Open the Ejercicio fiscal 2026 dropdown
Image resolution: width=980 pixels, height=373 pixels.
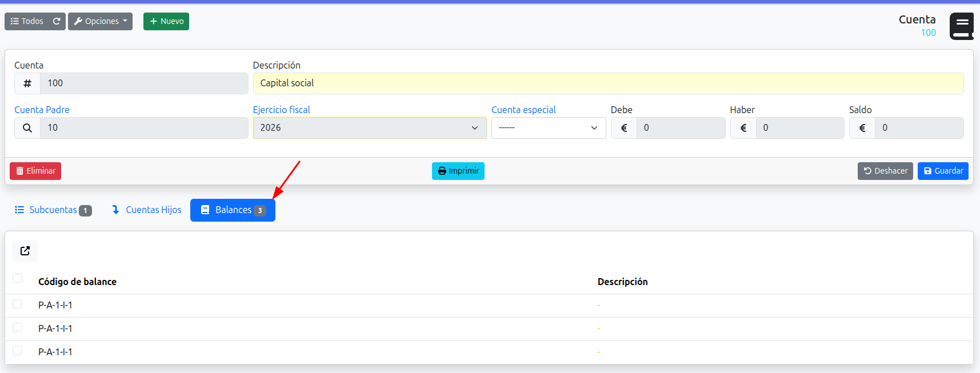point(369,128)
